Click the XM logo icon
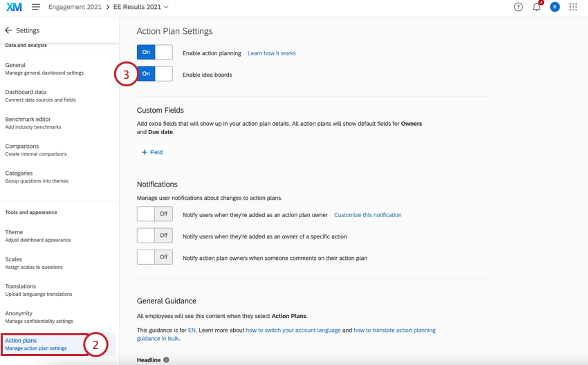 [14, 7]
